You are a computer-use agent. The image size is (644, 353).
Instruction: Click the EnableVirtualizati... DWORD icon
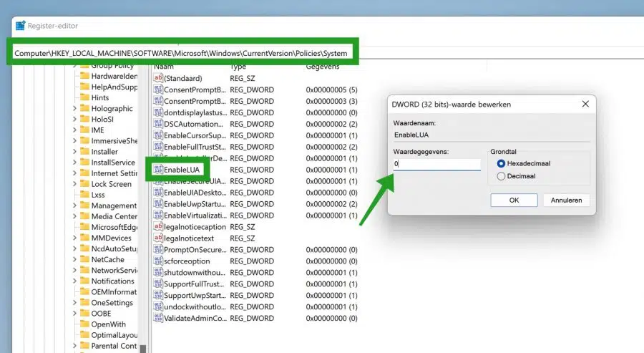coord(158,216)
